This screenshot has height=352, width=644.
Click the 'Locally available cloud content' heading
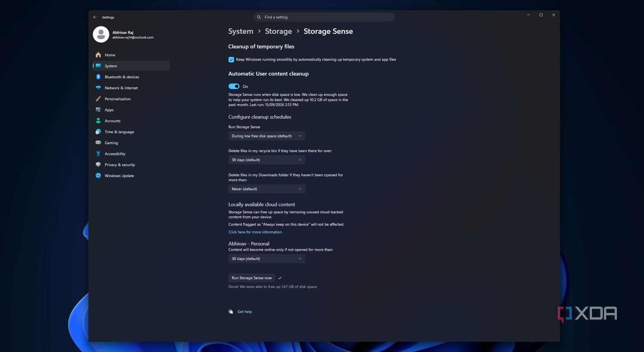click(x=261, y=205)
